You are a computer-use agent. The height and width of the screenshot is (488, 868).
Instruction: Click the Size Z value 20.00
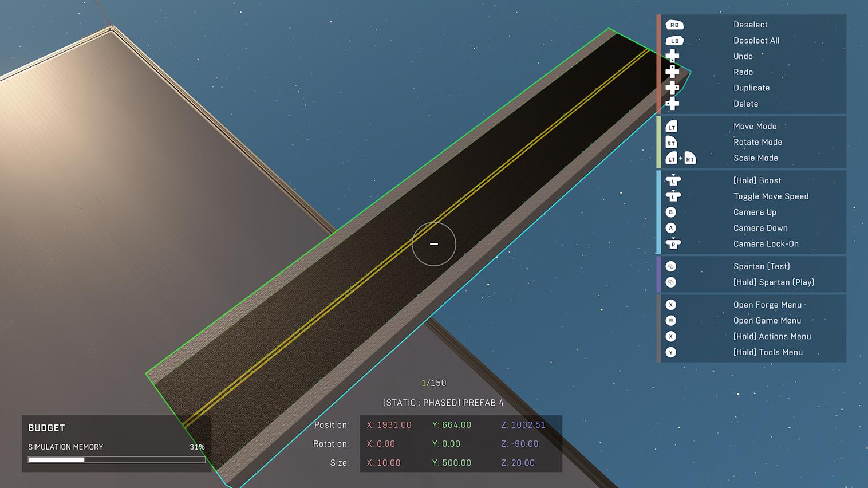(518, 463)
